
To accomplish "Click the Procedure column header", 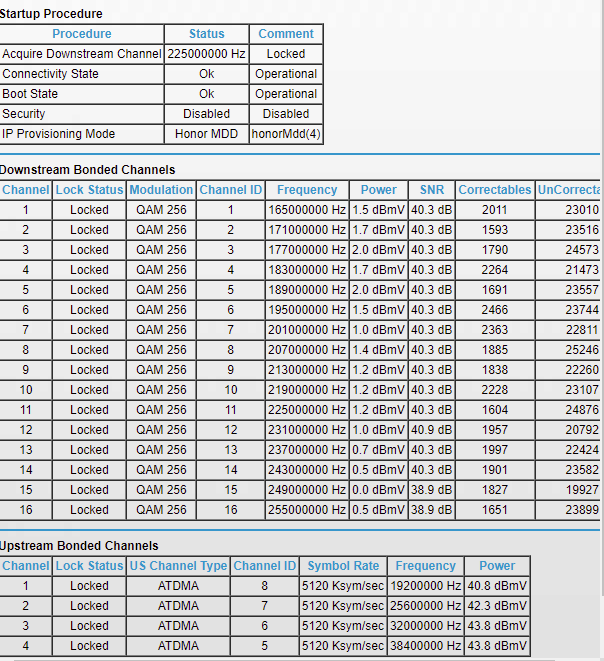I will click(82, 34).
